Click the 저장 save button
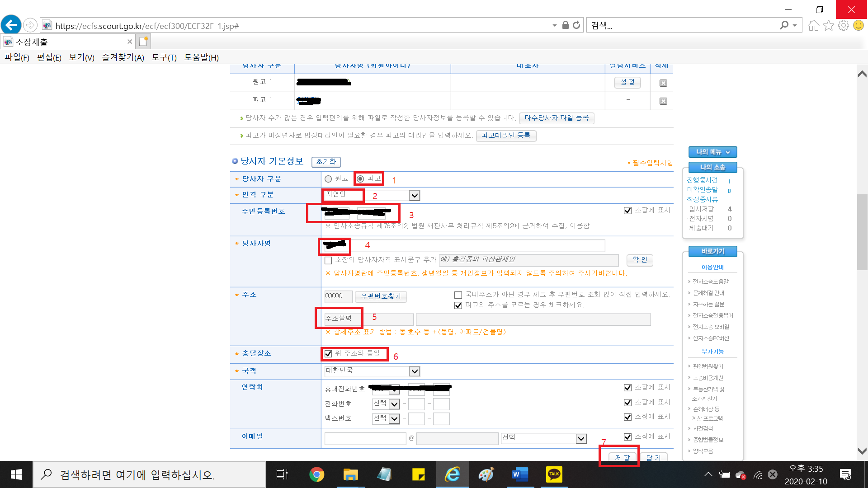868x488 pixels. pos(622,457)
